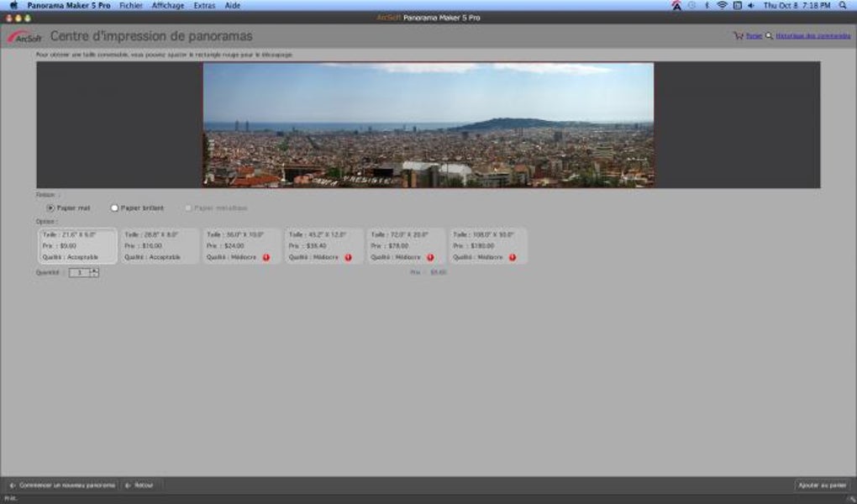Select the Papier mat radio button
857x504 pixels.
point(50,207)
